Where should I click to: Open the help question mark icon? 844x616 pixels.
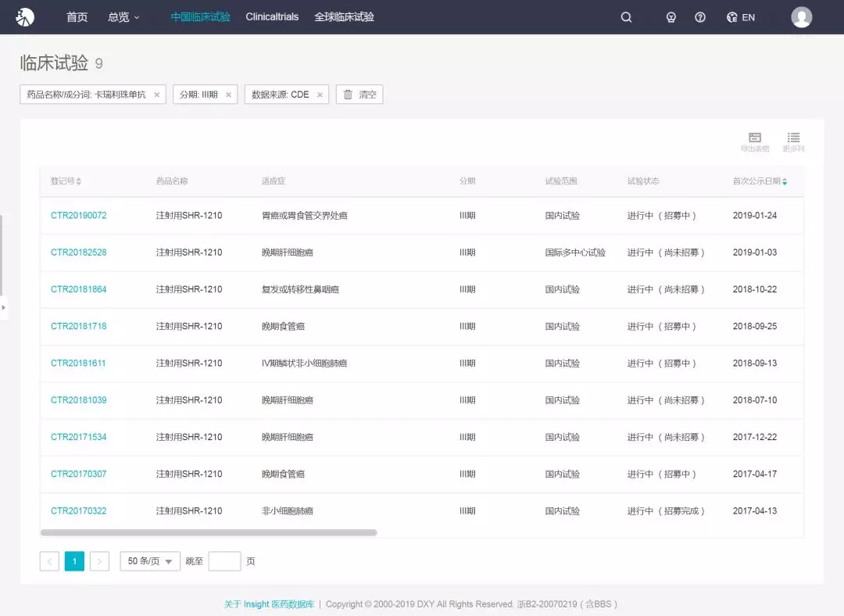699,17
